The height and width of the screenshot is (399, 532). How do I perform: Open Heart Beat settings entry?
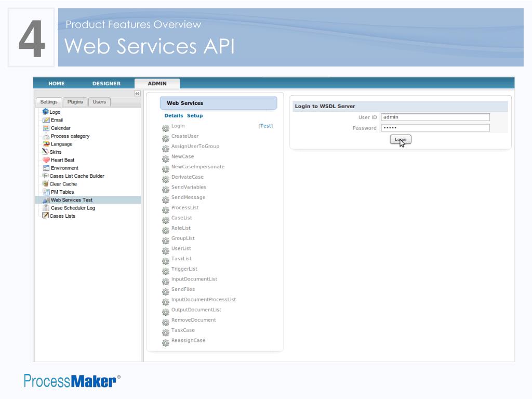coord(62,160)
